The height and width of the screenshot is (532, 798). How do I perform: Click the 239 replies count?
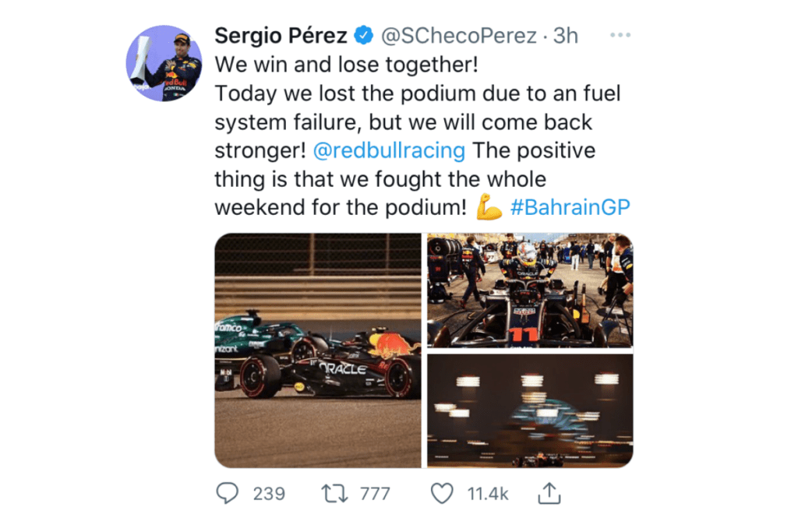click(x=269, y=493)
